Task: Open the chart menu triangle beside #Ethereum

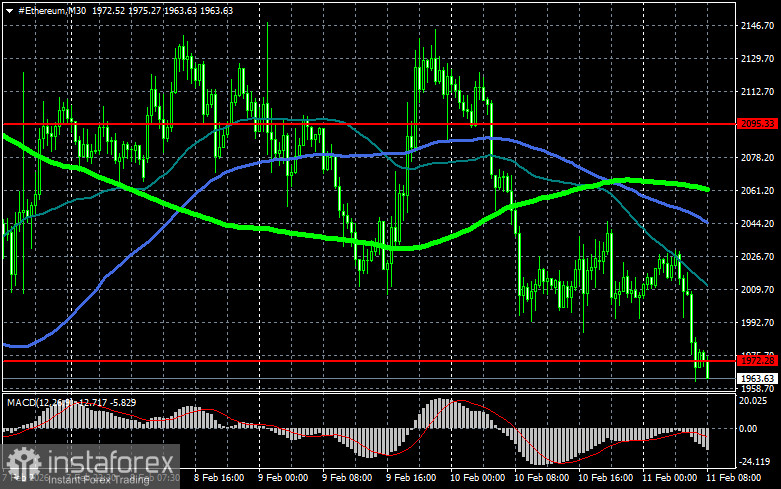Action: coord(8,9)
